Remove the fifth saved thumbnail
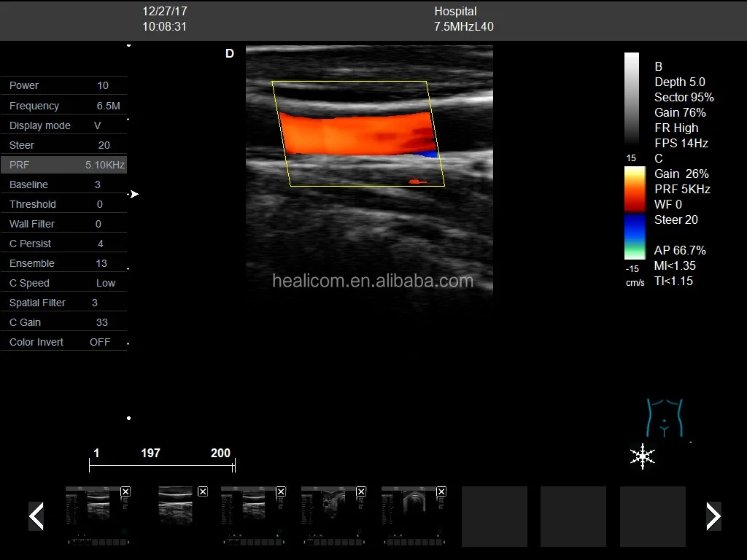The image size is (747, 560). (x=441, y=492)
